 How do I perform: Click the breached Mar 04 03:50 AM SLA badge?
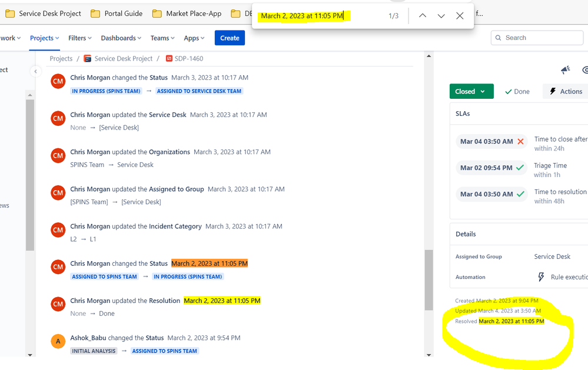coord(491,141)
